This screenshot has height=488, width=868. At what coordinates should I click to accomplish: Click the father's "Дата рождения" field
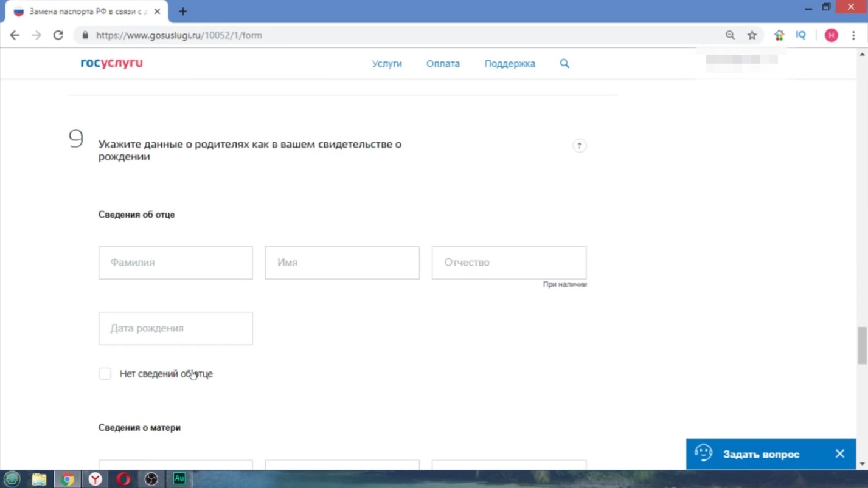click(176, 328)
